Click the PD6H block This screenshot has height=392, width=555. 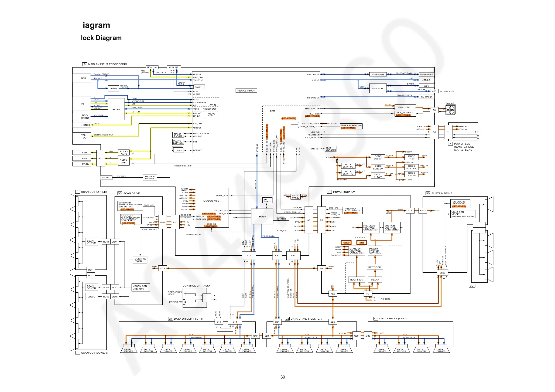click(x=263, y=217)
